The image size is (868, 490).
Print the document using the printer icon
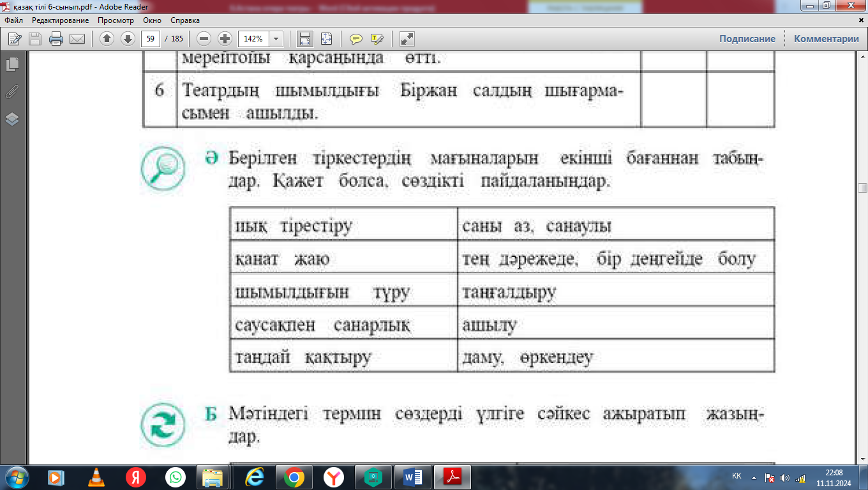pyautogui.click(x=56, y=39)
